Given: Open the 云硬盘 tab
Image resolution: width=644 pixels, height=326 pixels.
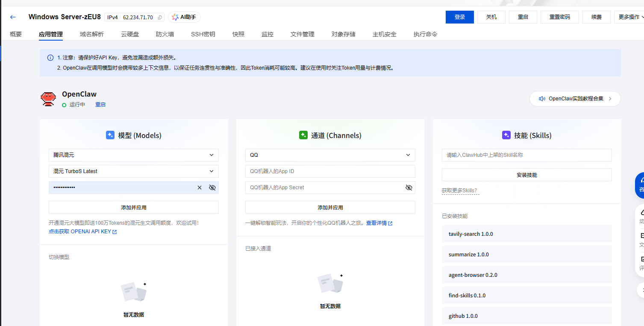Looking at the screenshot, I should point(130,34).
